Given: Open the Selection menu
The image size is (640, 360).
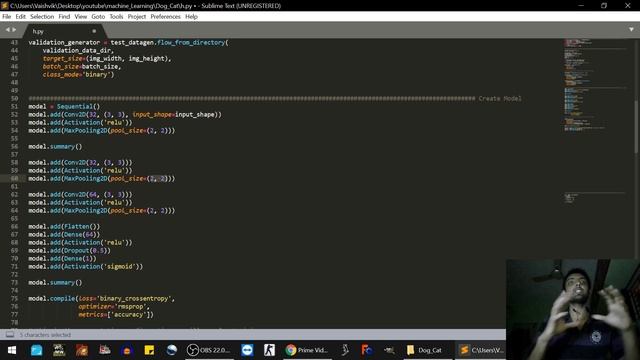Looking at the screenshot, I should tap(42, 17).
